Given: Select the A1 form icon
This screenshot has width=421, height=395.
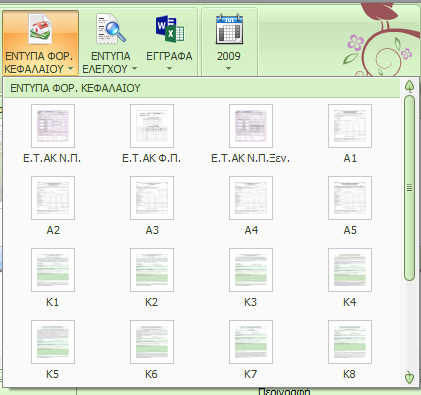Looking at the screenshot, I should tap(350, 126).
